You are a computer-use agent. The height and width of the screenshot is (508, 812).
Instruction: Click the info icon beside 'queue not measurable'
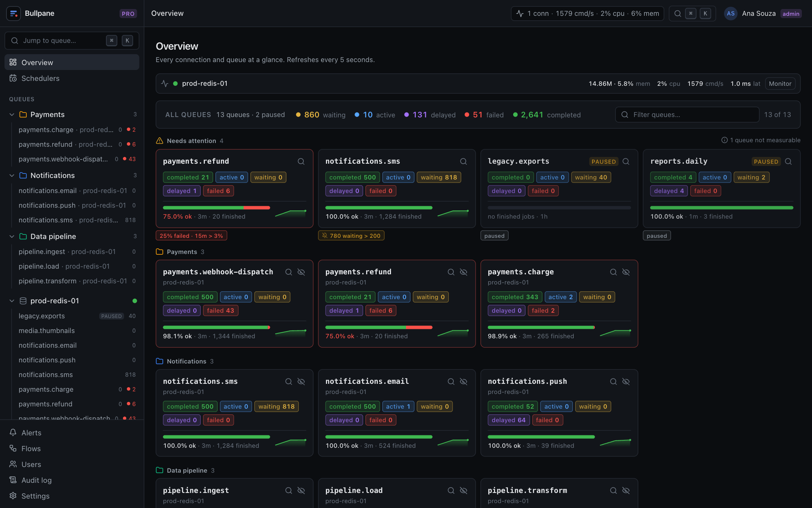tap(724, 140)
